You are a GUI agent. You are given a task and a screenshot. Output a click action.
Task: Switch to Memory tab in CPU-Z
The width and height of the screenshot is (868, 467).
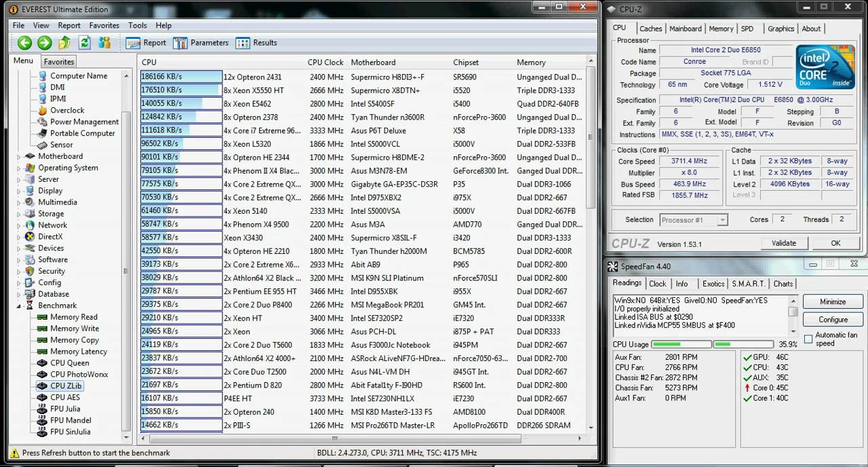(721, 29)
